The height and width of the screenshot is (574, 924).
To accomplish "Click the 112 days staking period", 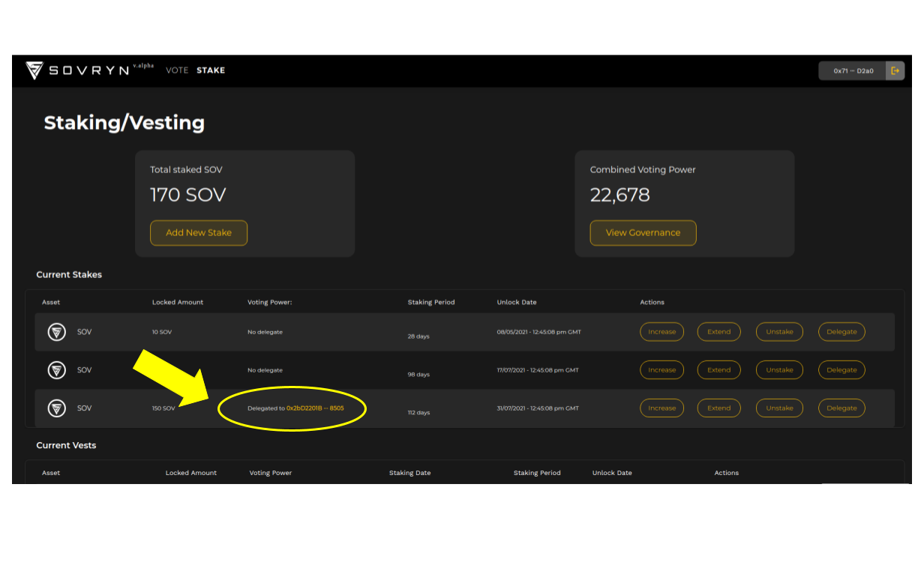I will point(418,413).
